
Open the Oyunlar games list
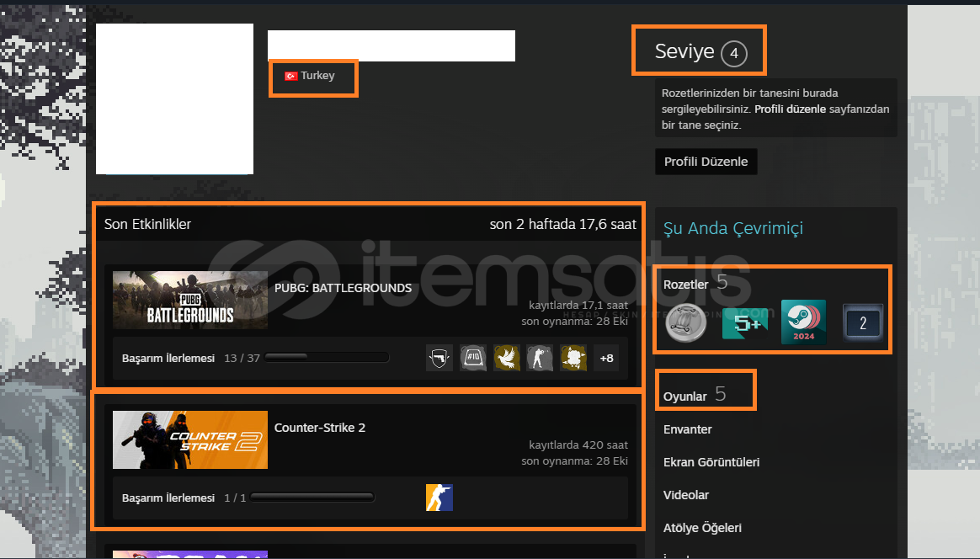click(685, 397)
